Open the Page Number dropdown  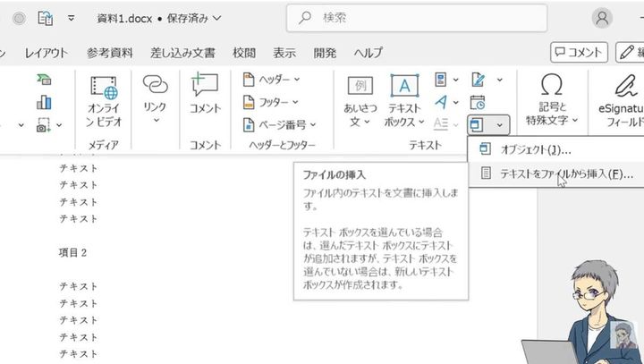pyautogui.click(x=280, y=124)
